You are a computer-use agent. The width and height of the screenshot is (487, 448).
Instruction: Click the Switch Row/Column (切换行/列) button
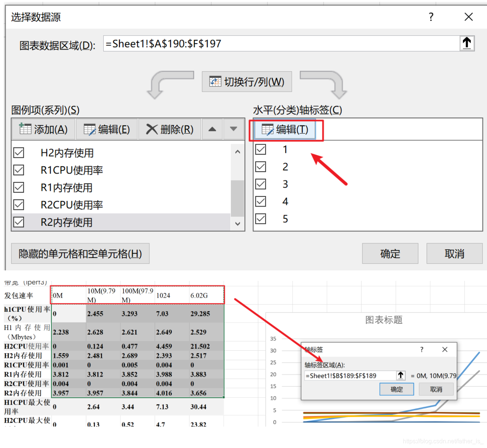click(x=247, y=81)
